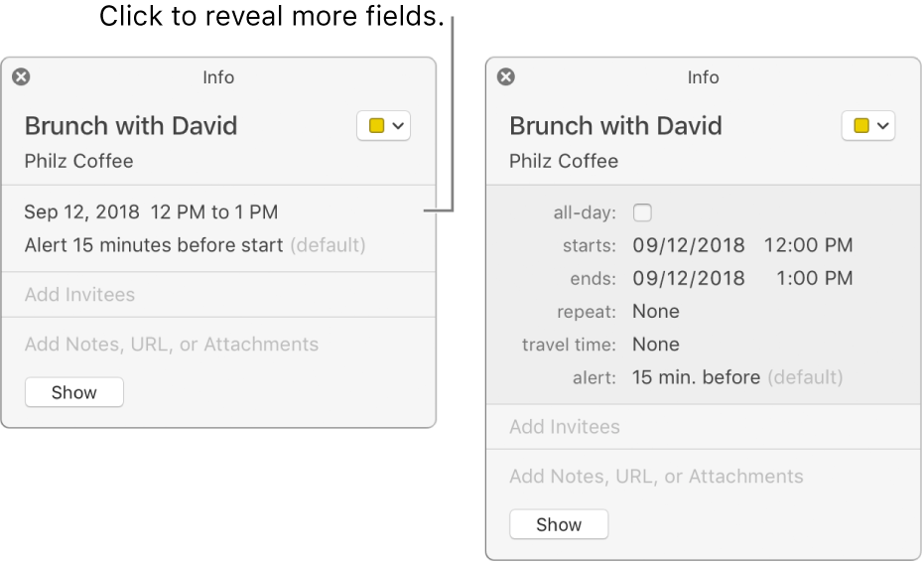Edit the 1:00 PM end time
The image size is (924, 563).
click(x=814, y=278)
